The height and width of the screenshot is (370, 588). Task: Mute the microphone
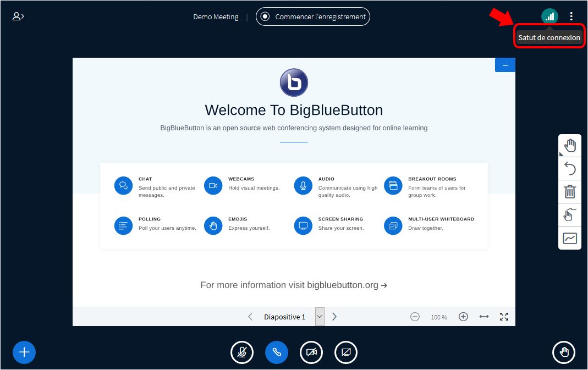[242, 352]
